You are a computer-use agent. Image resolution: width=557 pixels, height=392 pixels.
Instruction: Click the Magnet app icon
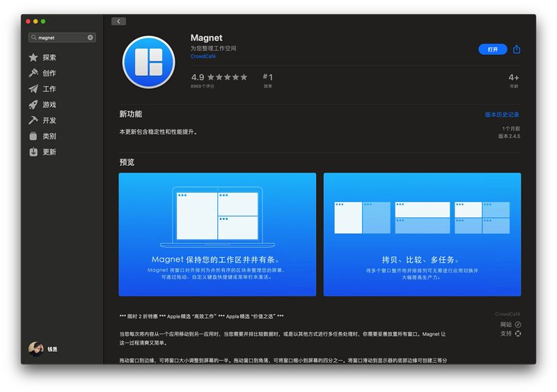(148, 62)
